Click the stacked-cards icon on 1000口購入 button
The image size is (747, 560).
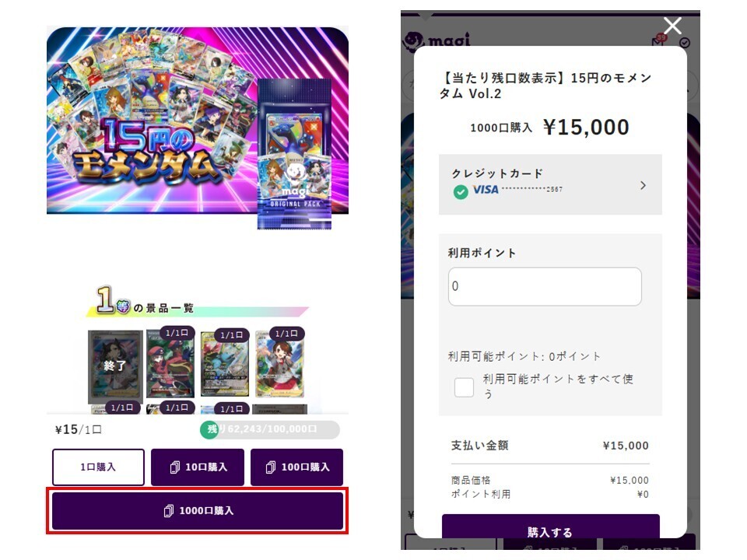[169, 511]
